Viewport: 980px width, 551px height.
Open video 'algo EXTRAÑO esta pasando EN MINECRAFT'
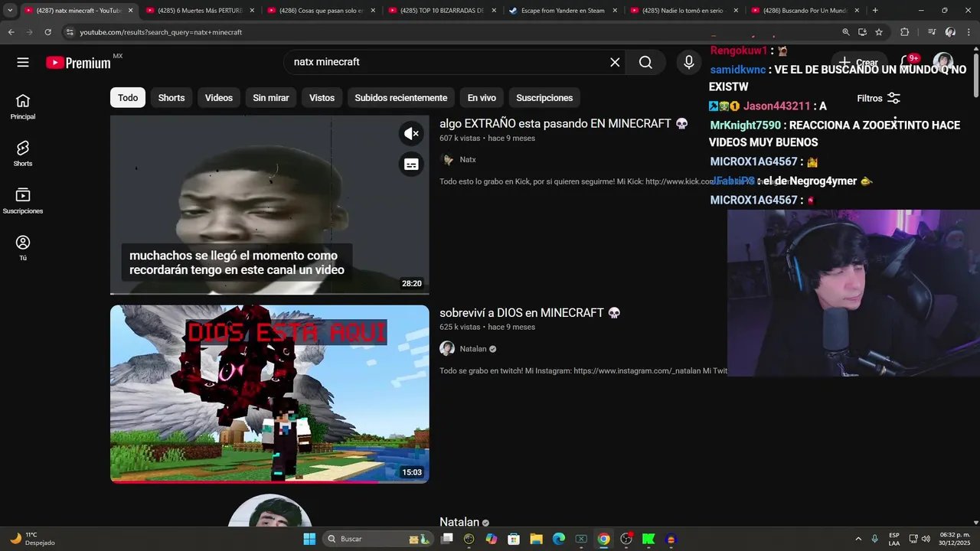click(563, 123)
